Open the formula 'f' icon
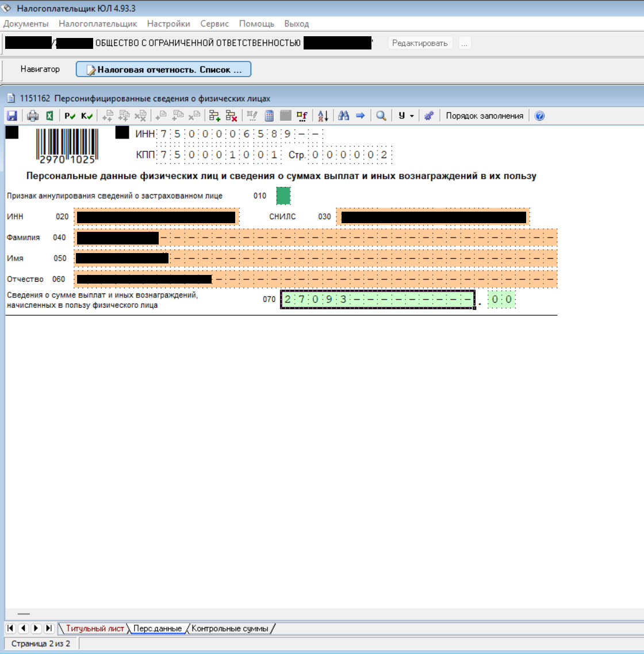This screenshot has height=654, width=644. point(302,116)
